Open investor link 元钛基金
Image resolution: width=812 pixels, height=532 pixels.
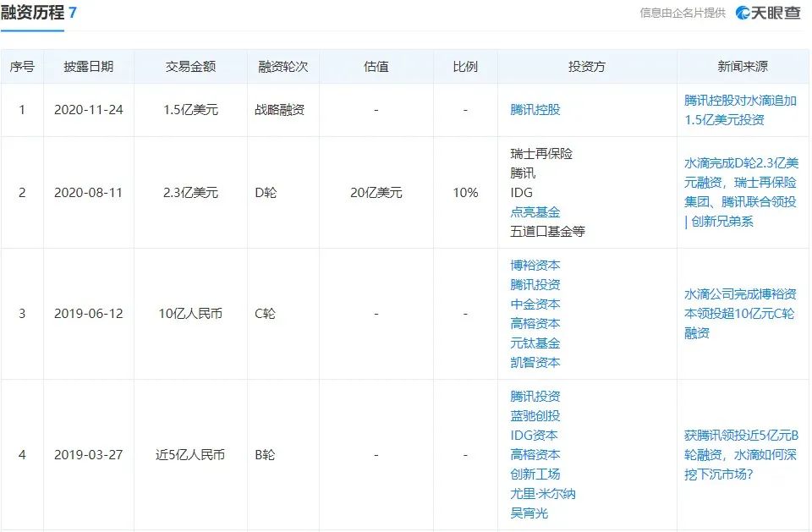pos(535,343)
